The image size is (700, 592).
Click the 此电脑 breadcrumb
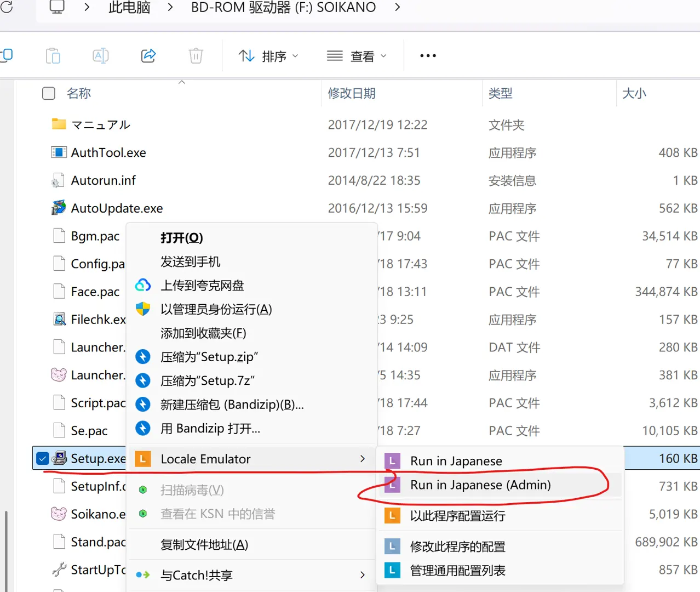coord(129,7)
